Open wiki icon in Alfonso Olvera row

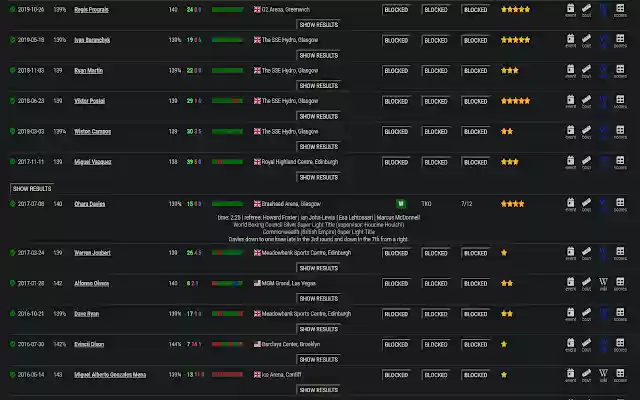(603, 284)
